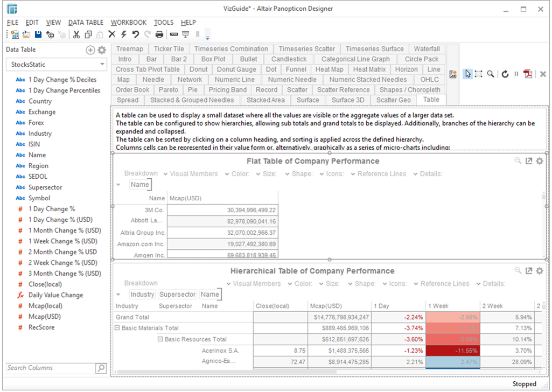Viewport: 552px width, 392px height.
Task: Add a new data table with the plus button
Action: tap(89, 49)
